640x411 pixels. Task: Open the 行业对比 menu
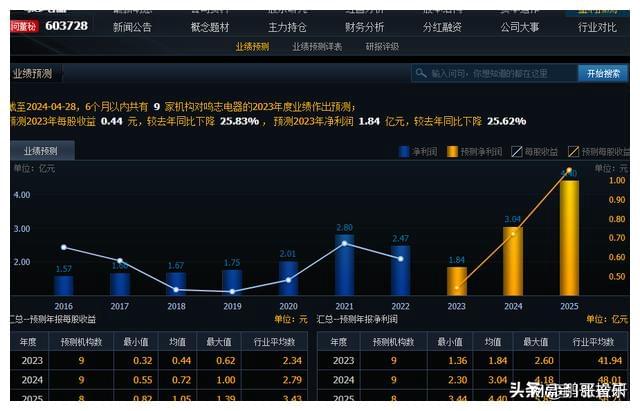(x=597, y=27)
